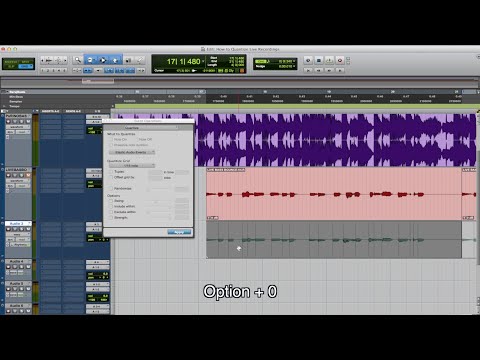Viewport: 480px width, 360px height.
Task: Click the gray Audio 3 clip
Action: tap(334, 239)
